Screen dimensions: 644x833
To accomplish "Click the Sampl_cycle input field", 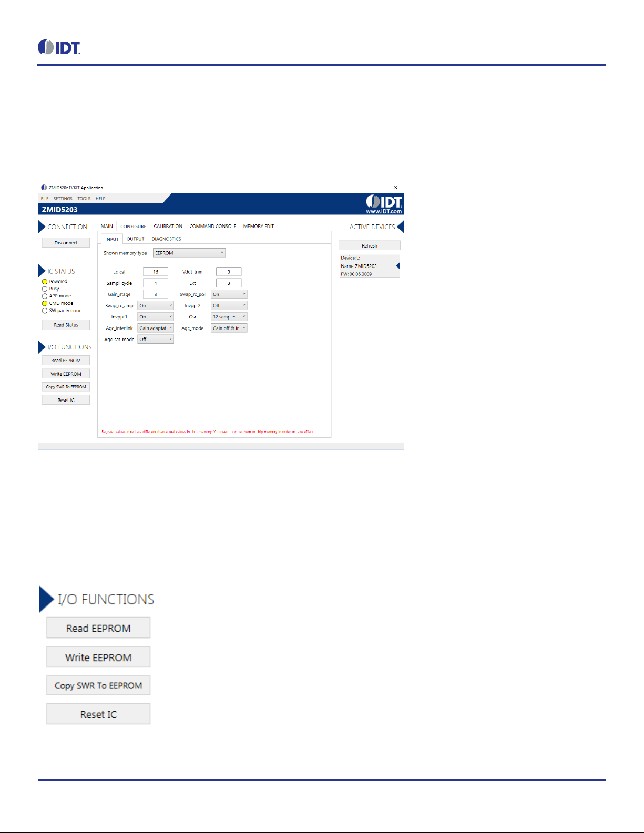I will click(156, 283).
